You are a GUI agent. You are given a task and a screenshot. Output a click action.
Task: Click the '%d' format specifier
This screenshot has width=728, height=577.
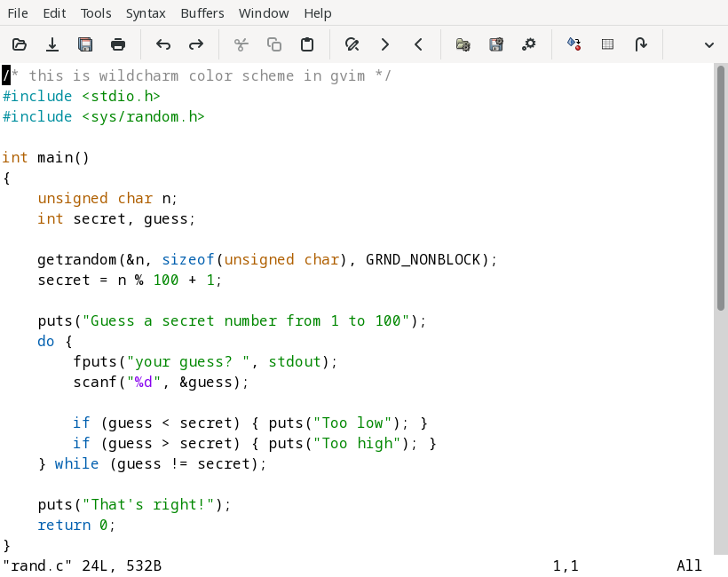coord(144,382)
